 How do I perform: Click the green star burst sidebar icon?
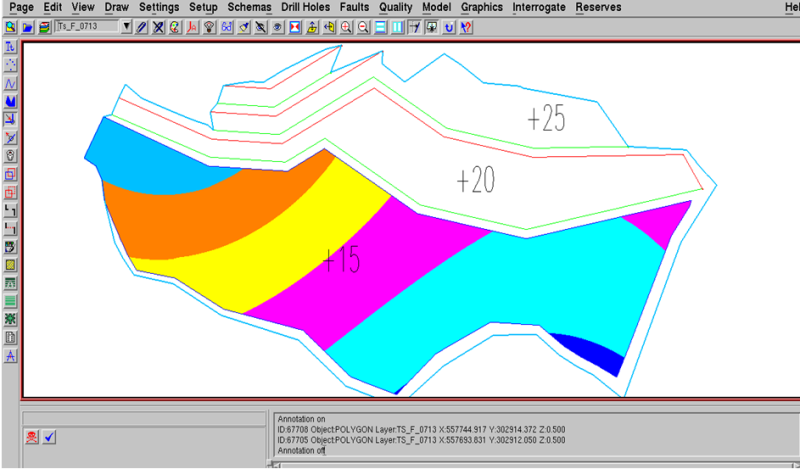click(10, 319)
